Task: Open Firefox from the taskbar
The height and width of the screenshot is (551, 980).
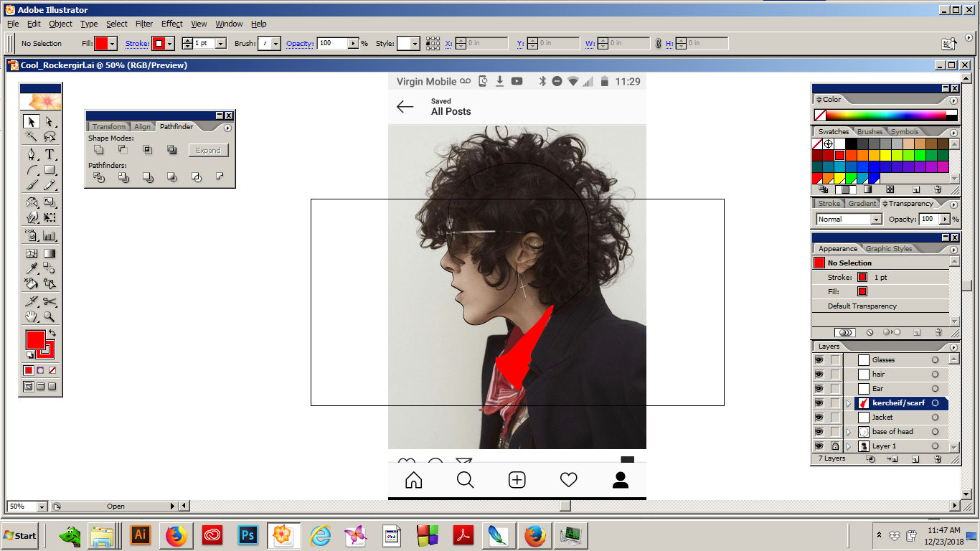Action: coord(176,535)
